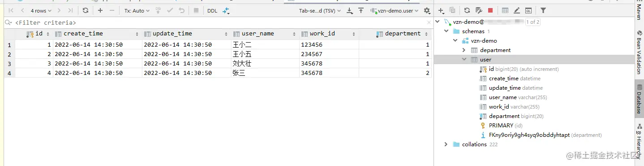Open the 'Tx: Auto' transaction mode dropdown
This screenshot has height=166, width=644.
coord(137,11)
